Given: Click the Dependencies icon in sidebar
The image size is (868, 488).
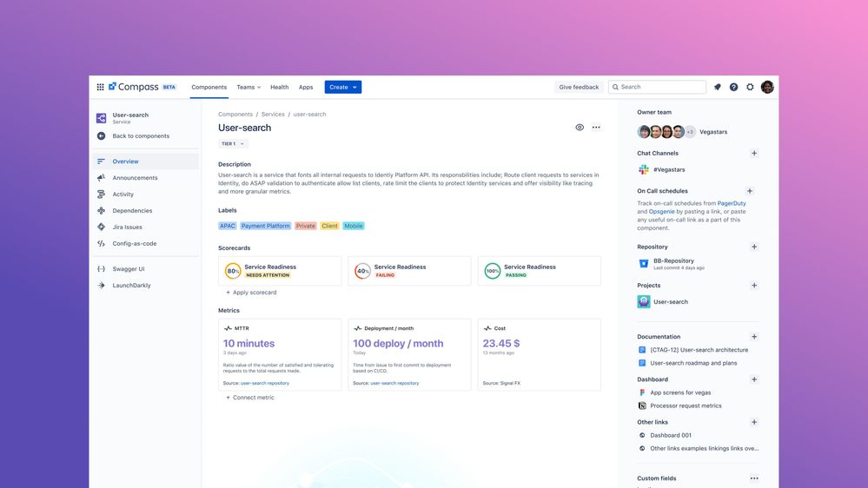Looking at the screenshot, I should pyautogui.click(x=101, y=211).
